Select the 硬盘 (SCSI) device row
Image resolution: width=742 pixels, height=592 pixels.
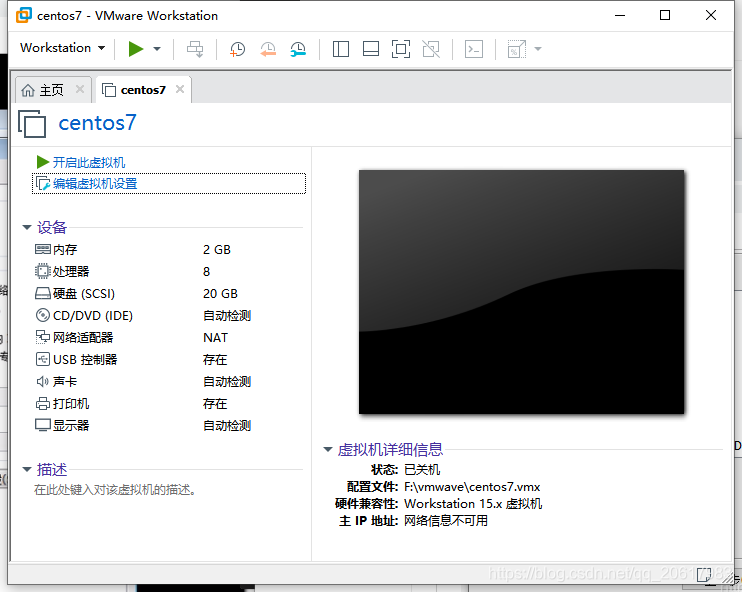[168, 293]
